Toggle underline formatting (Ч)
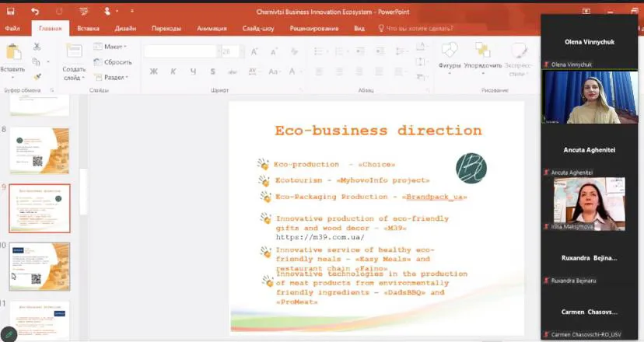 pos(191,72)
